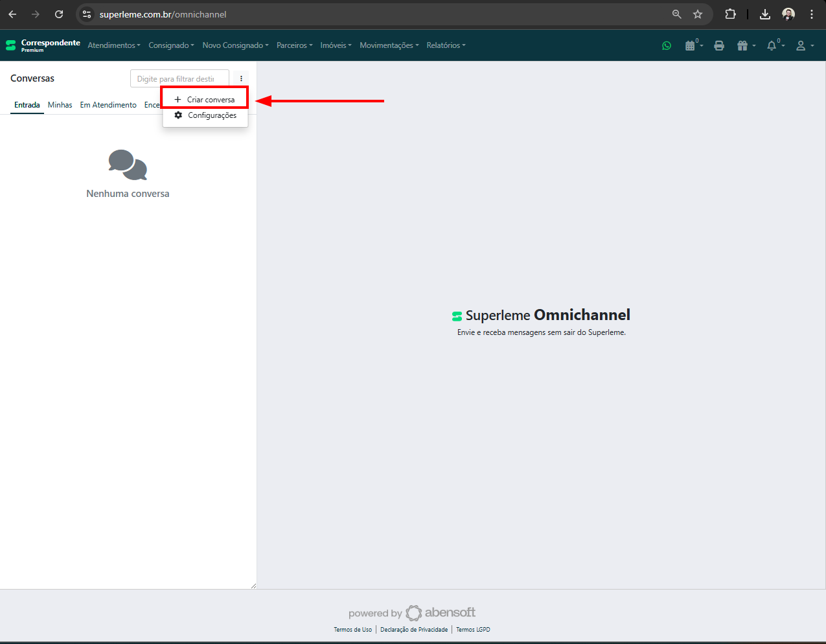Click the Superleme logo
This screenshot has width=826, height=644.
[x=10, y=45]
